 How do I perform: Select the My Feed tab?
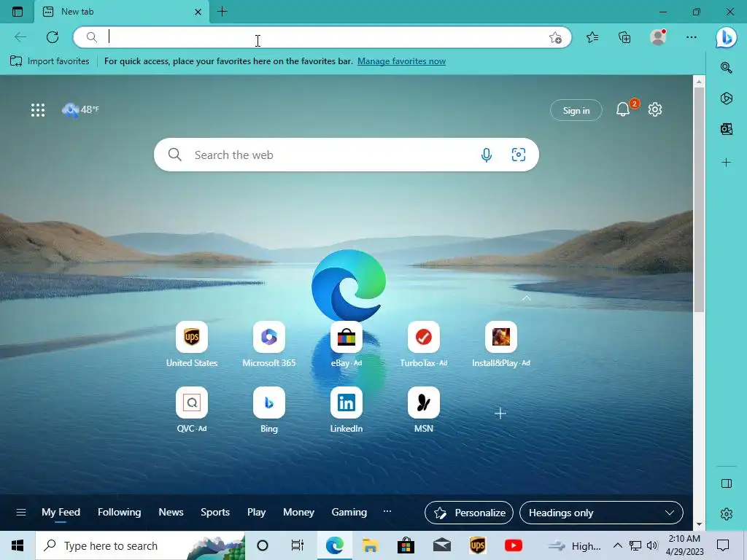click(x=61, y=513)
